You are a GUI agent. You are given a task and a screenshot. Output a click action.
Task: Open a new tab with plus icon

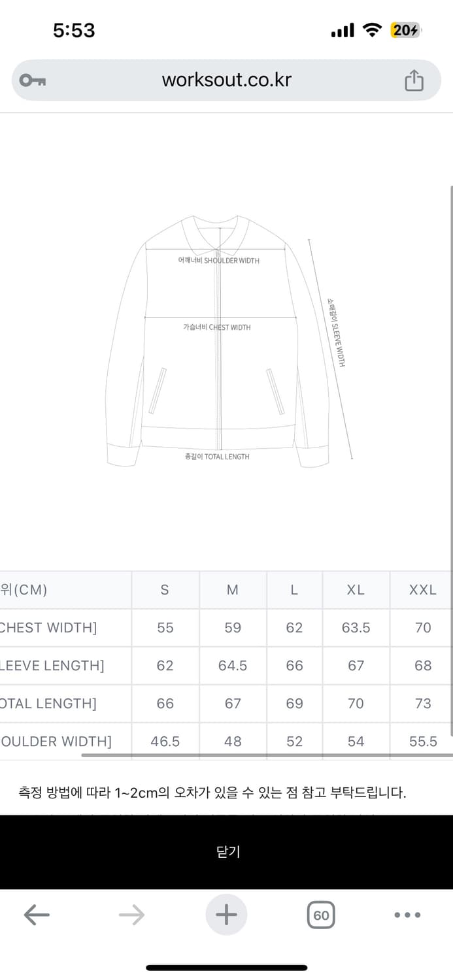pyautogui.click(x=226, y=915)
